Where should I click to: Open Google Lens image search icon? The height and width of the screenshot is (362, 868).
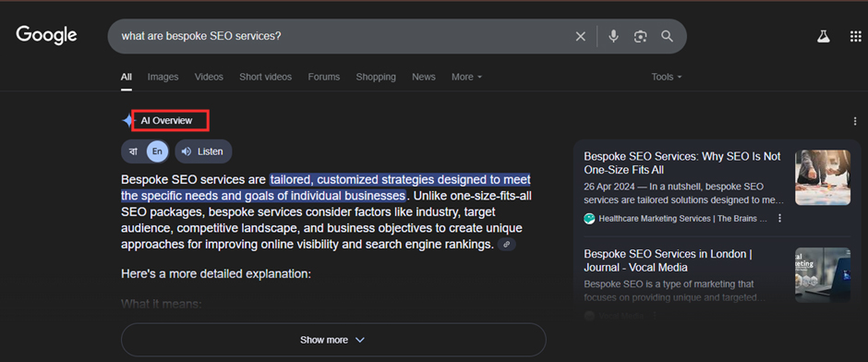coord(641,37)
